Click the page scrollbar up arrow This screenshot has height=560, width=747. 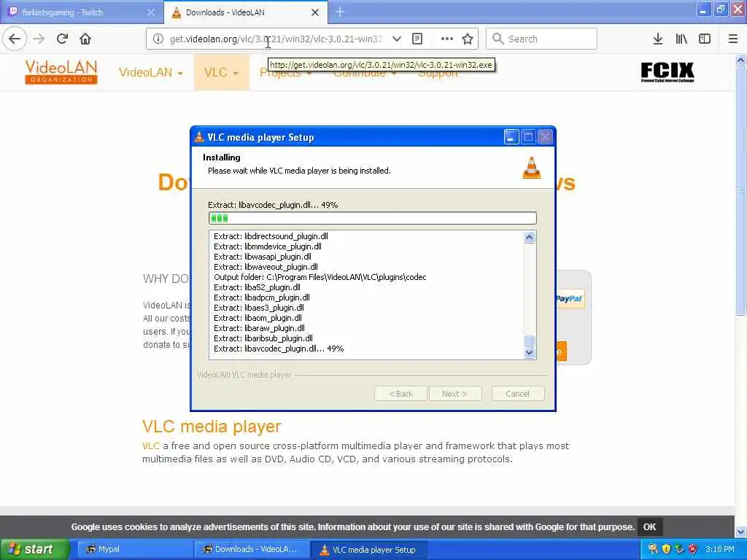[741, 61]
